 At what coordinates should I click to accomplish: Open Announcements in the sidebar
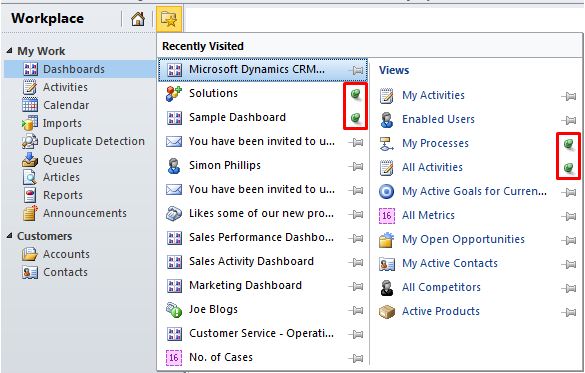(85, 213)
